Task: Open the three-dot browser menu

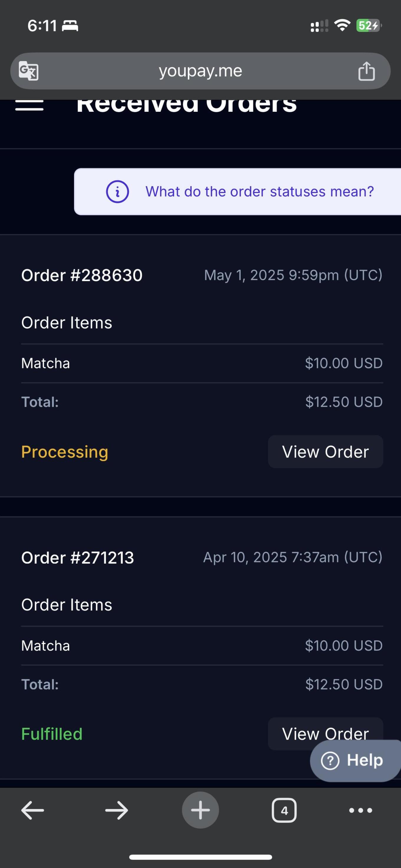Action: [x=361, y=810]
